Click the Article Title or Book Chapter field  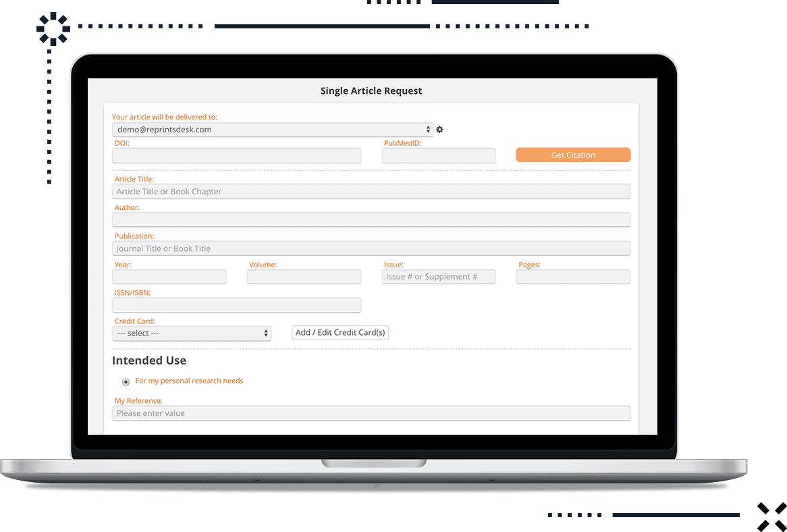[371, 191]
